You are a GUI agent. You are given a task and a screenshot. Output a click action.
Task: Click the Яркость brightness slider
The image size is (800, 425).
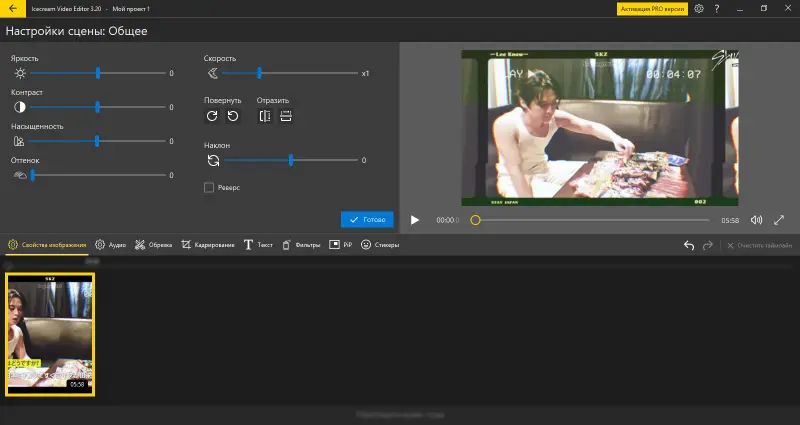click(98, 73)
